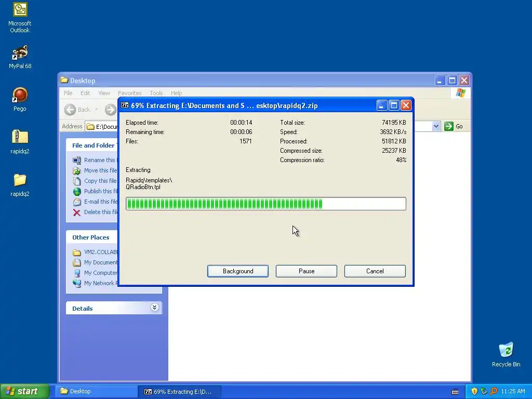Click the Details panel header text
This screenshot has width=532, height=399.
[x=83, y=309]
